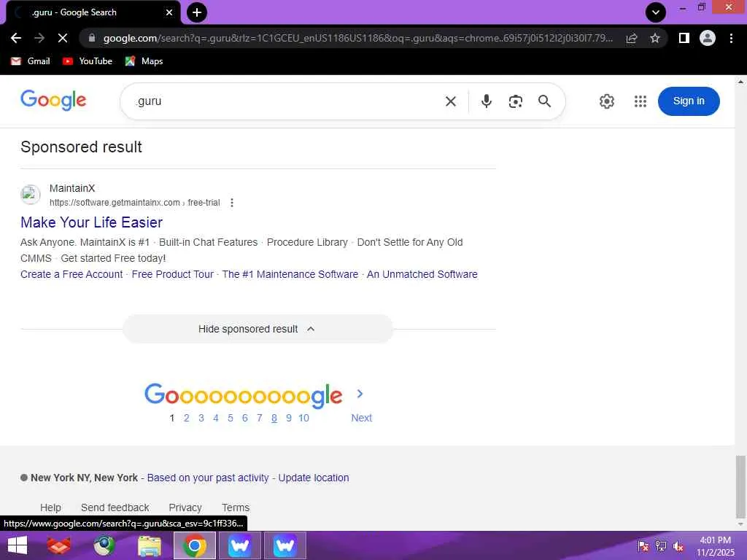Open the Chrome profile avatar menu

point(708,38)
